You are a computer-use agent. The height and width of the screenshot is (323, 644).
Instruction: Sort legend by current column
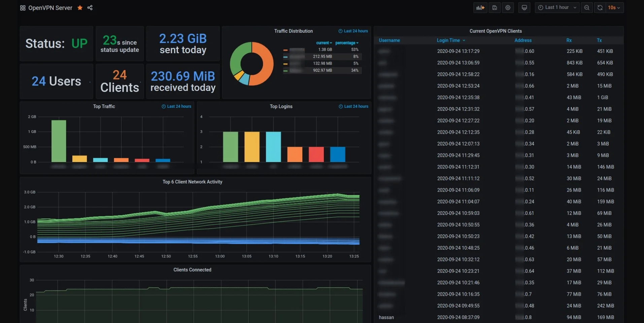pyautogui.click(x=324, y=43)
